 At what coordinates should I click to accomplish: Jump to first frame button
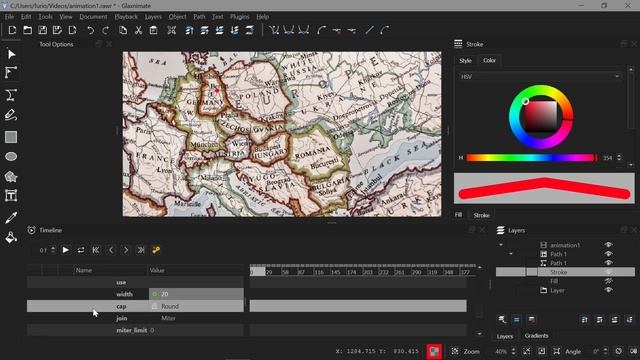pos(96,250)
